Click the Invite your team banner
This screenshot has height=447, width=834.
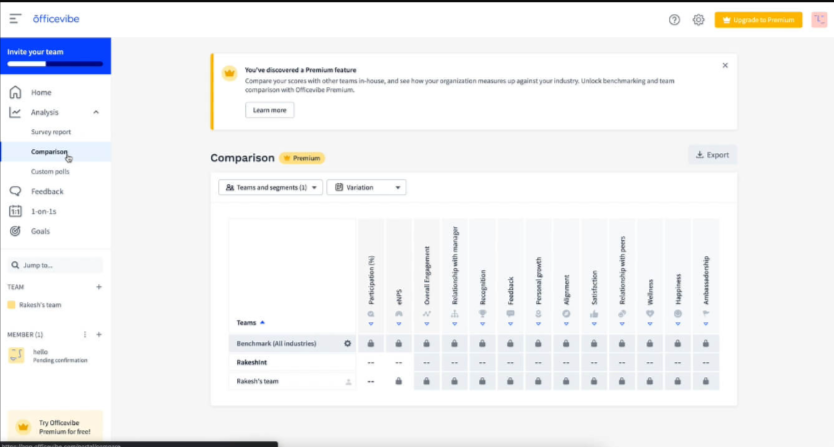[55, 56]
